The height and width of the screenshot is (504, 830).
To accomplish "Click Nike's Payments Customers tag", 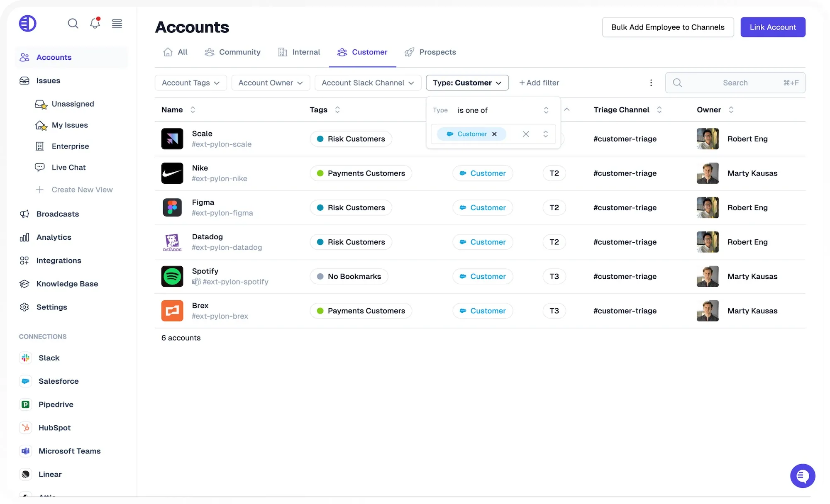I will click(361, 173).
